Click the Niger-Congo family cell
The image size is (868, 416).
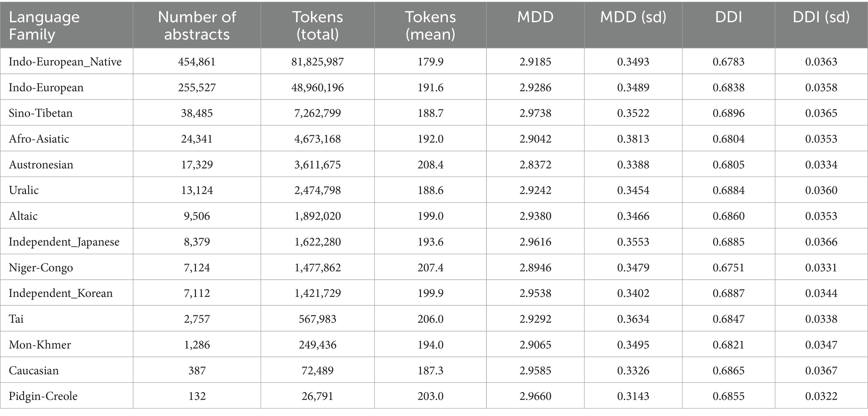[41, 268]
